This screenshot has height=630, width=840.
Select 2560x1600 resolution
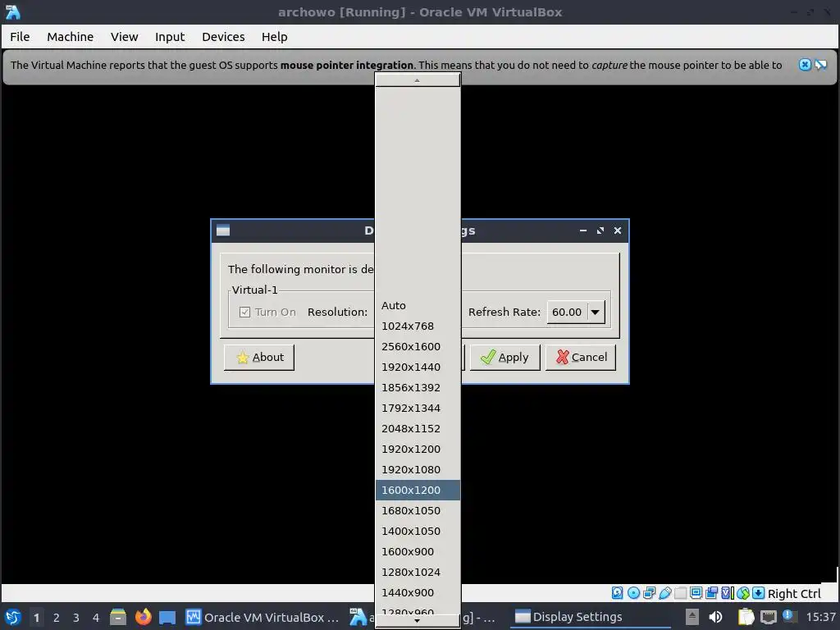coord(418,347)
